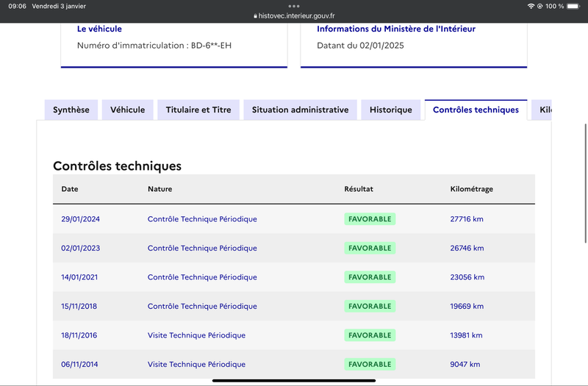This screenshot has width=588, height=386.
Task: Click the Numéro d'immatriculation BD-6**-EH text
Action: [154, 46]
